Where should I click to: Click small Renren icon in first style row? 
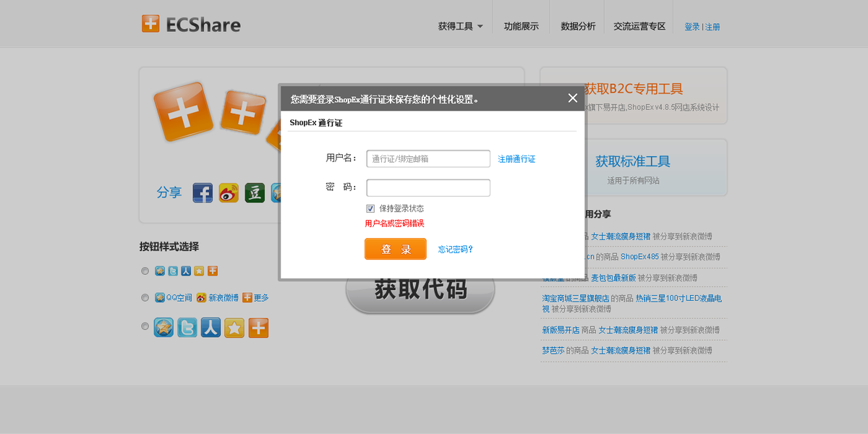tap(186, 271)
